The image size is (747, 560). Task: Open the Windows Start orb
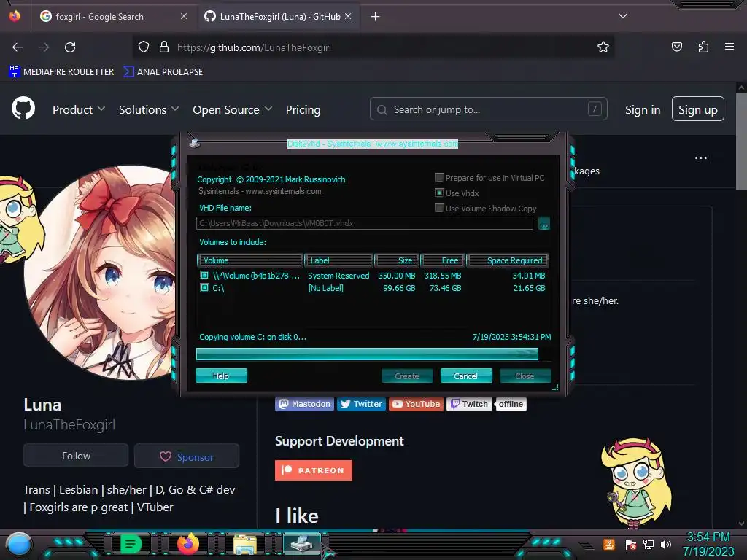[x=18, y=544]
